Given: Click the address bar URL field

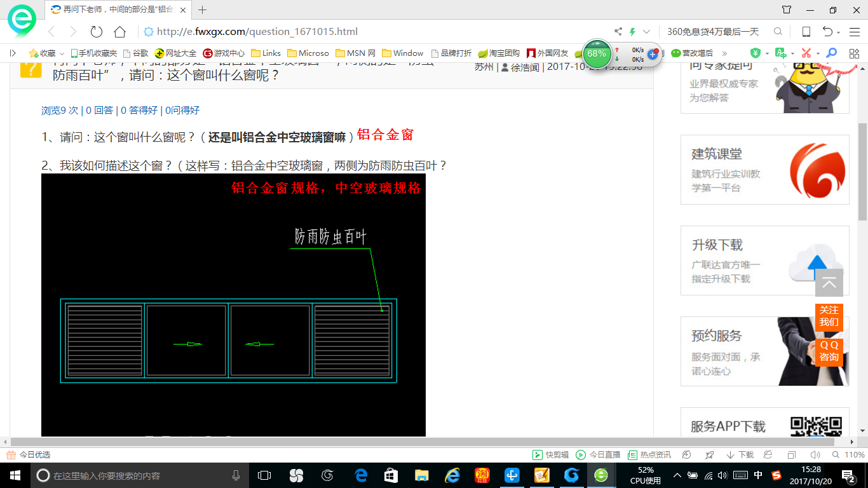Looking at the screenshot, I should (x=375, y=32).
